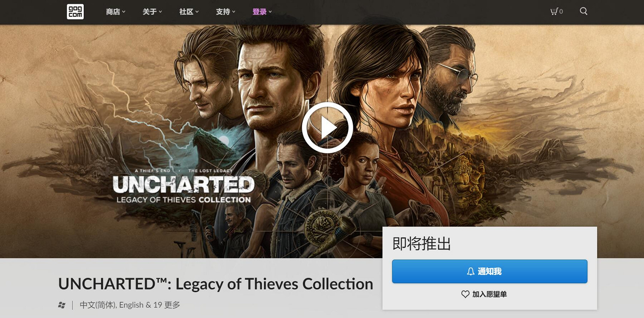Open the 登录 sign-in menu
The height and width of the screenshot is (318, 644).
coord(262,12)
